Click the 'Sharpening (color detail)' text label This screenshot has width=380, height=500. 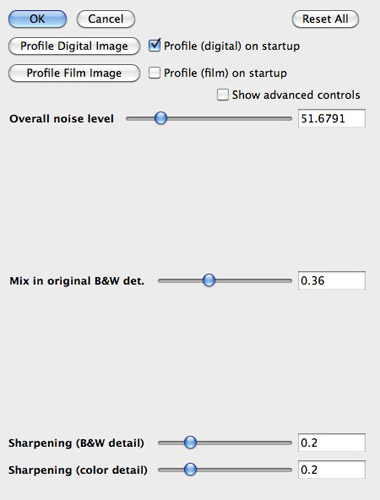[x=78, y=470]
